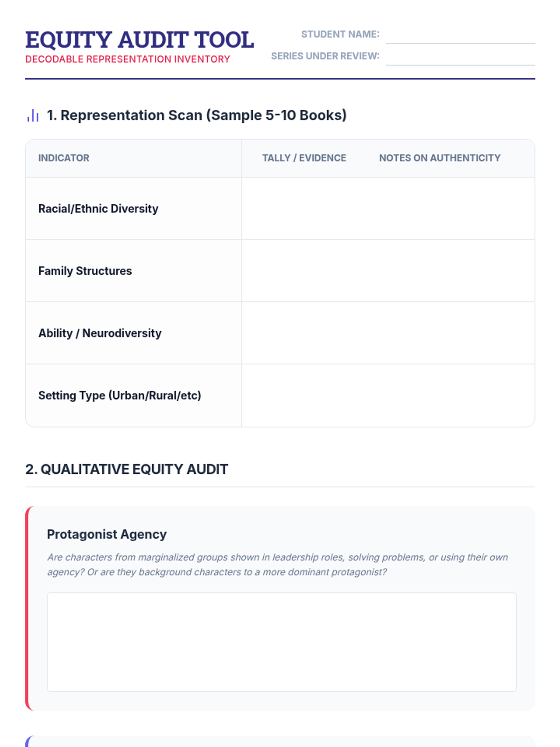Click the Family Structures row label
Screen dimensions: 560x747
pos(85,271)
